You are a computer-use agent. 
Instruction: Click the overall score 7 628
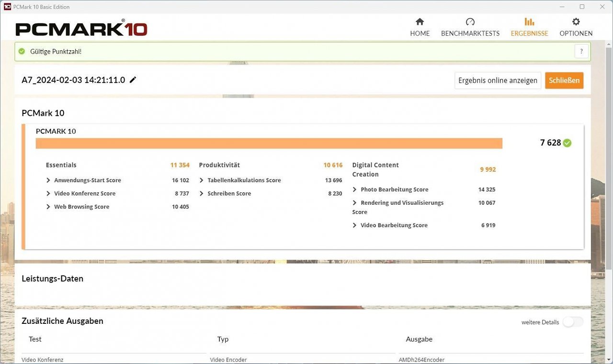550,143
